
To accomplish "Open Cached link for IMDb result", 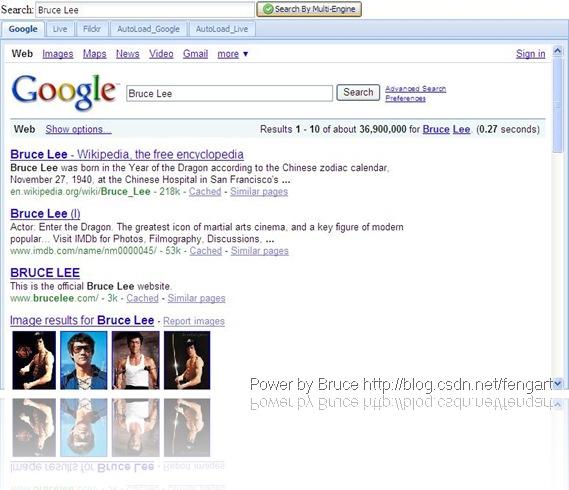I will pos(205,250).
